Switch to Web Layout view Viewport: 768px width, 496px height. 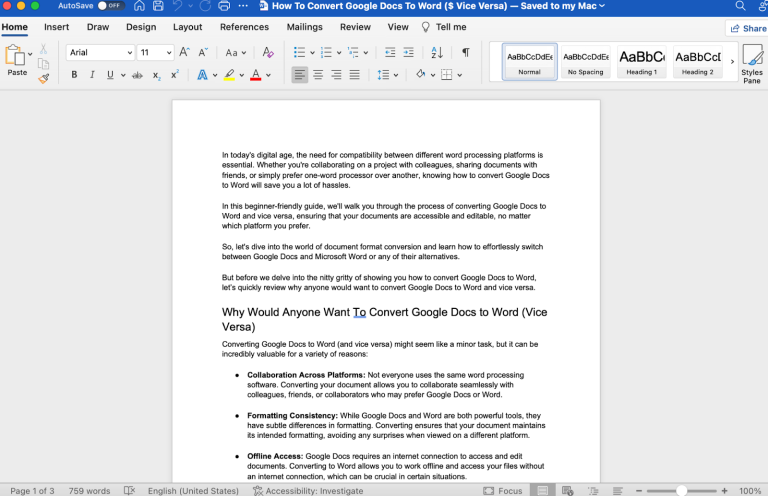pyautogui.click(x=568, y=490)
